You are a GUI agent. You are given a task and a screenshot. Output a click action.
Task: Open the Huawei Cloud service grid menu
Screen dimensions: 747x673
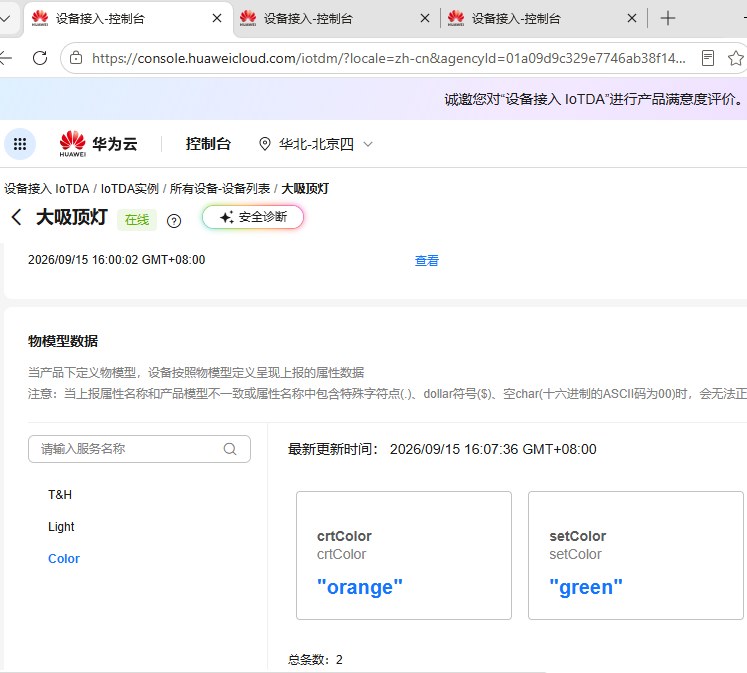(20, 144)
